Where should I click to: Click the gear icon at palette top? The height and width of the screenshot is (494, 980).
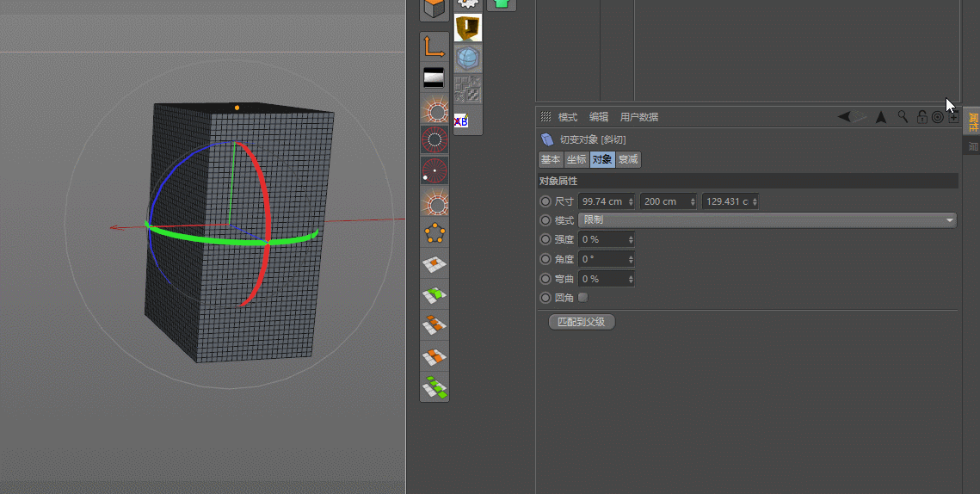point(467,4)
